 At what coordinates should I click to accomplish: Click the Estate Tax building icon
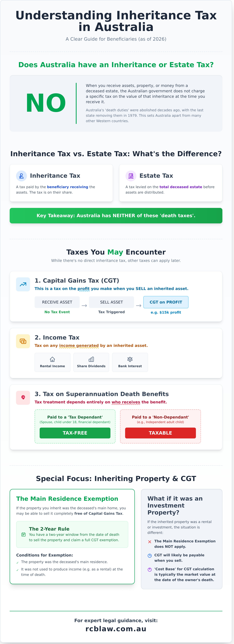131,176
